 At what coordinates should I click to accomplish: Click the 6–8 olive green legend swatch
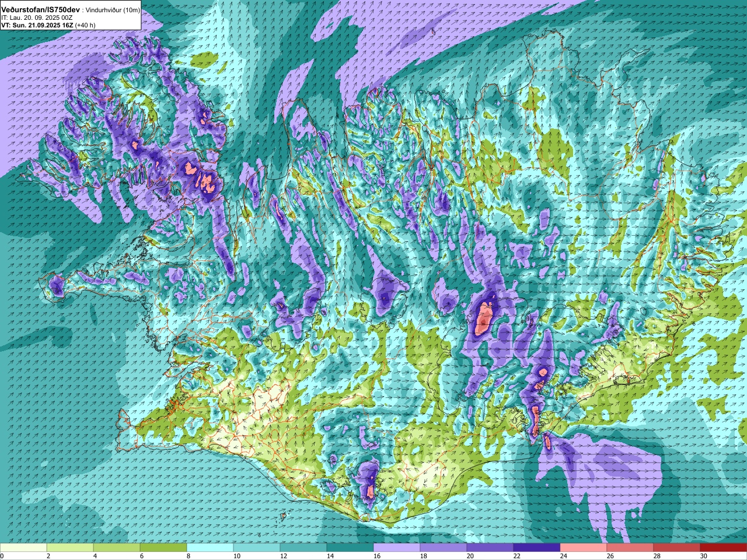pyautogui.click(x=163, y=548)
